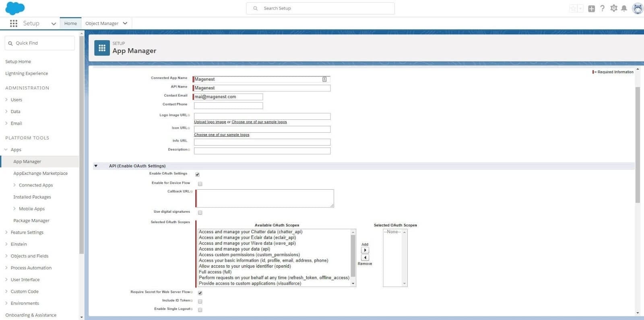Click the icon inside Connected App Name field
This screenshot has height=320, width=644.
pyautogui.click(x=324, y=79)
